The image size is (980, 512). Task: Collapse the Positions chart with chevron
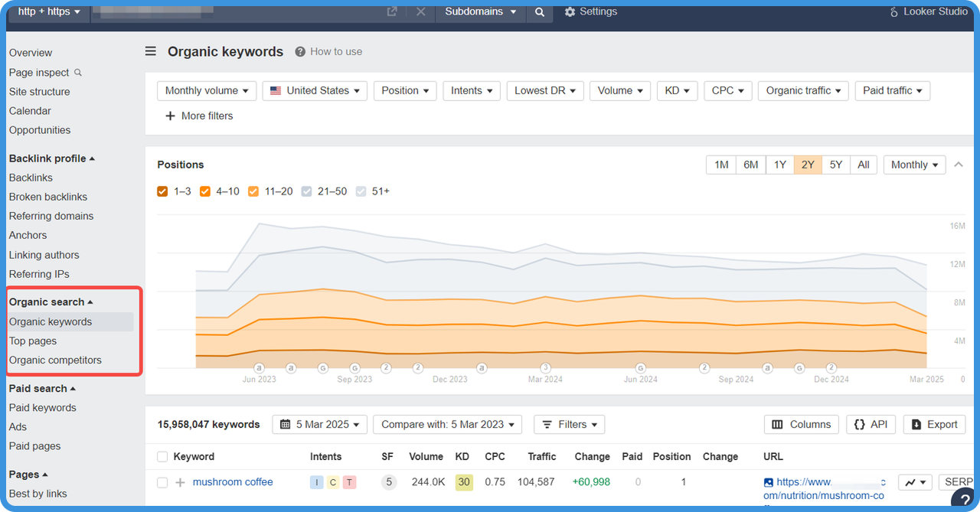(958, 165)
